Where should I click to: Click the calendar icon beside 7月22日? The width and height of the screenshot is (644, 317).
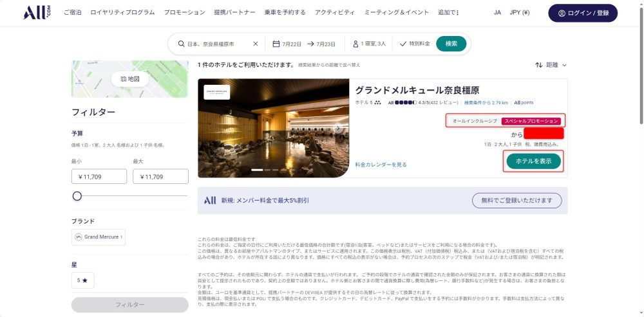click(x=276, y=44)
